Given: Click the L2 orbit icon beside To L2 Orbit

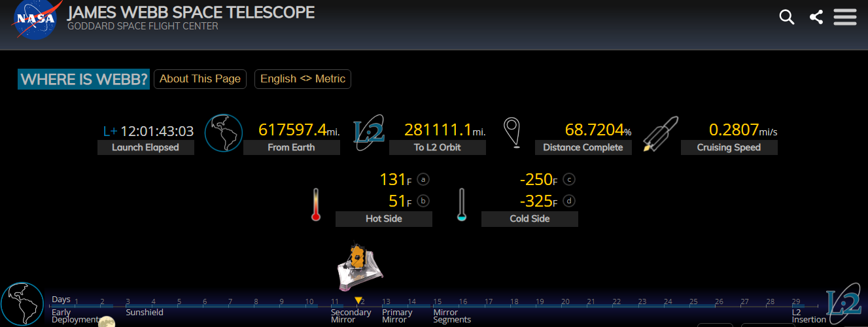Looking at the screenshot, I should (368, 134).
